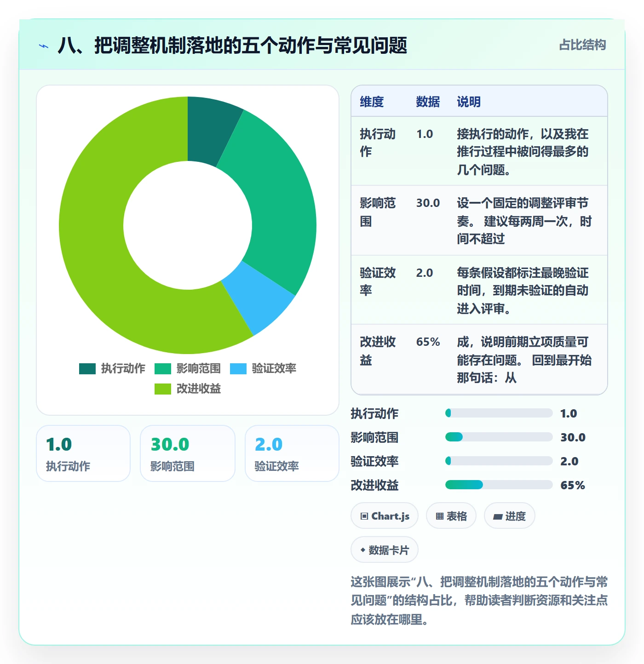Click the 改进收益 progress bar at 65%
Image resolution: width=644 pixels, height=664 pixels.
pos(499,485)
